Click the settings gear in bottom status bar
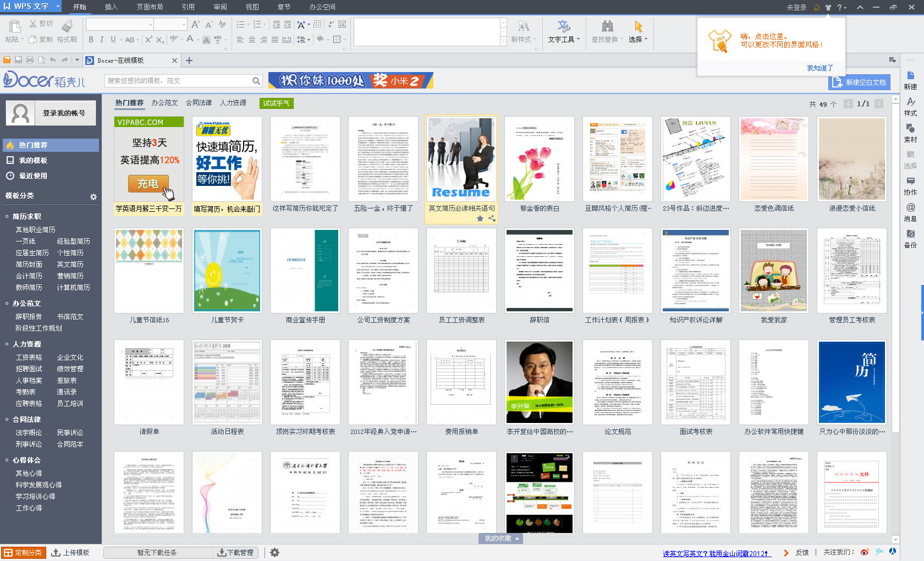This screenshot has height=561, width=924. [x=274, y=552]
